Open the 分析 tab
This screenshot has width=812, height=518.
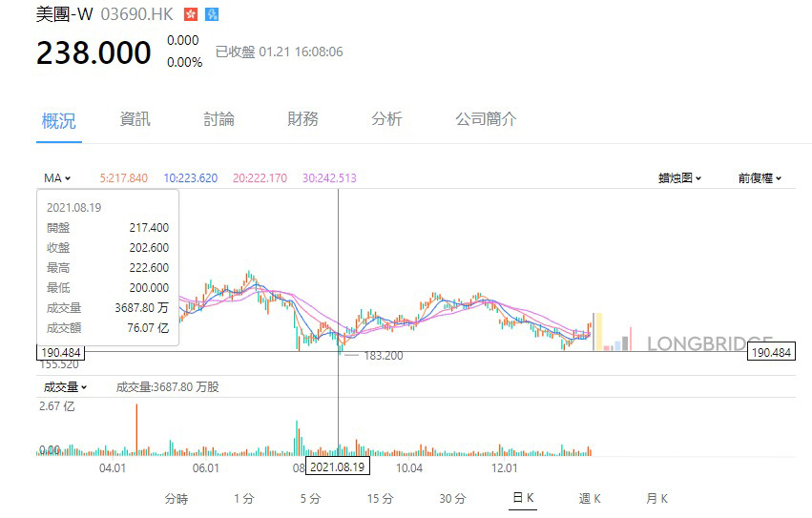click(x=386, y=119)
